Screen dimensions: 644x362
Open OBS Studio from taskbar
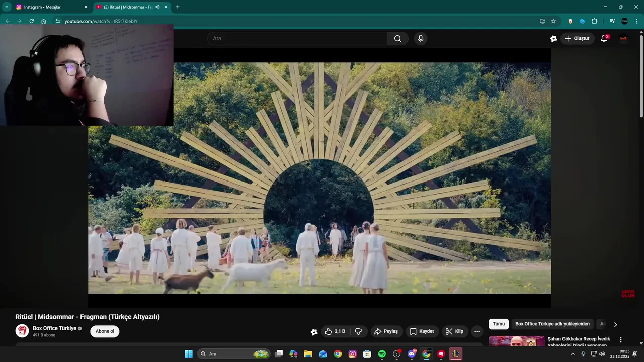click(x=396, y=354)
